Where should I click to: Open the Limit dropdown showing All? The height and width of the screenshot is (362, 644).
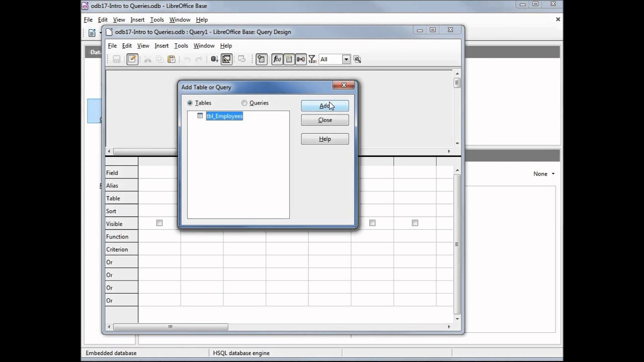click(346, 59)
